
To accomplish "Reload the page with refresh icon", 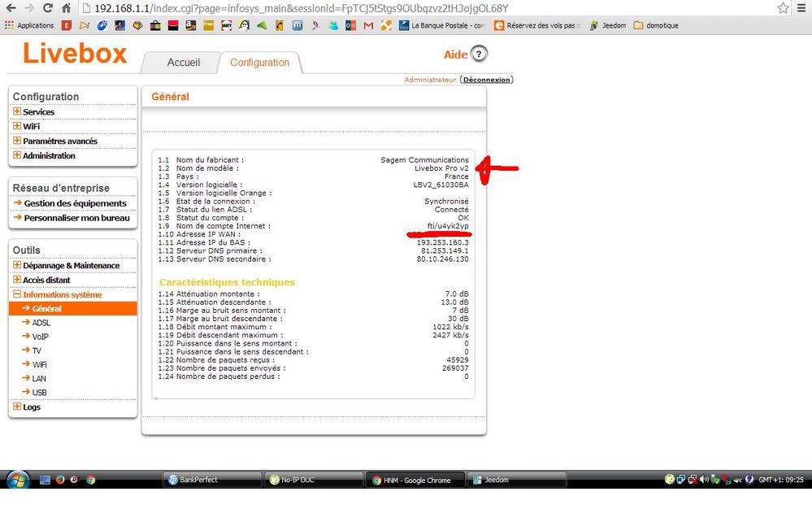I will [48, 8].
